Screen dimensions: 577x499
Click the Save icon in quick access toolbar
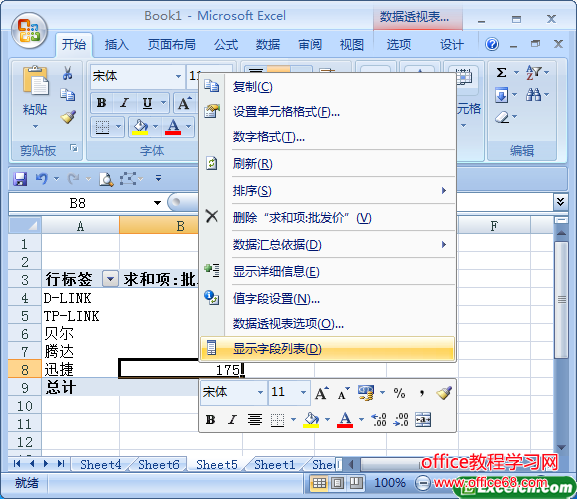tap(20, 179)
